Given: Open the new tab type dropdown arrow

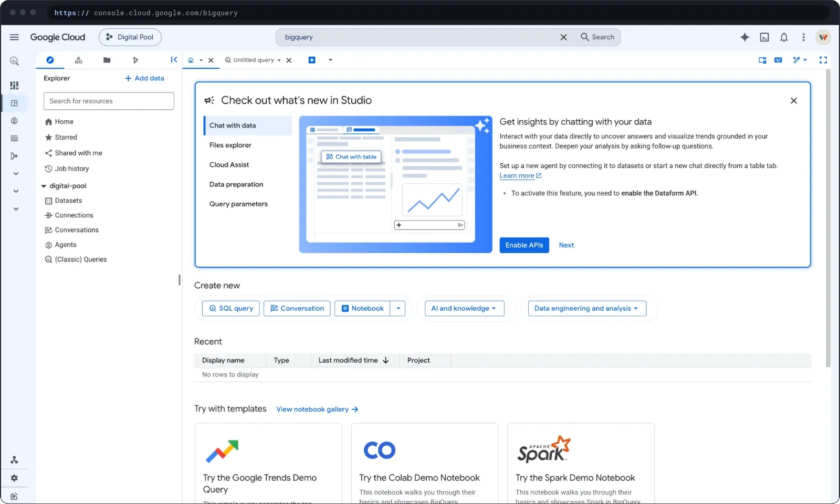Looking at the screenshot, I should (x=330, y=60).
